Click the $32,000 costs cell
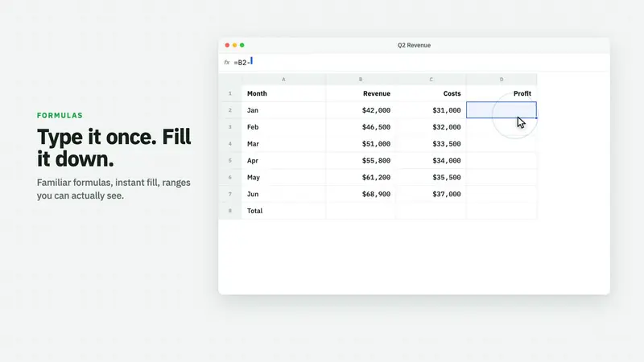Viewport: 644px width, 362px height. coord(431,127)
